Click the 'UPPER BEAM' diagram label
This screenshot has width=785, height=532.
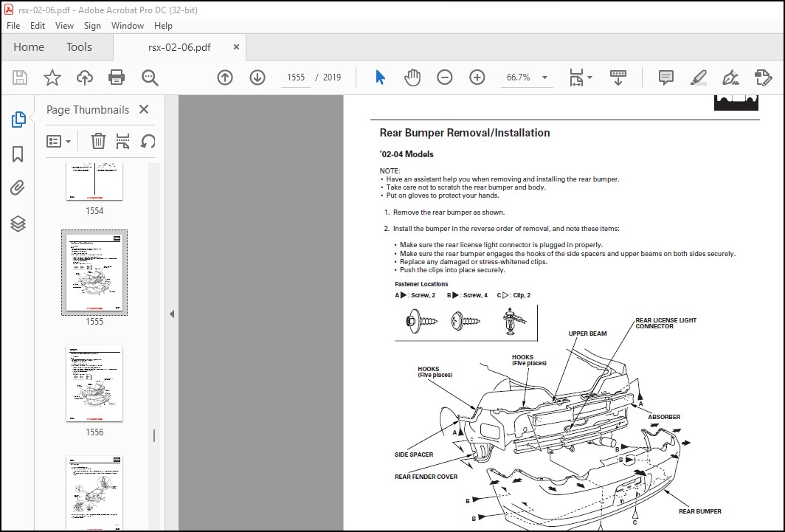point(587,334)
